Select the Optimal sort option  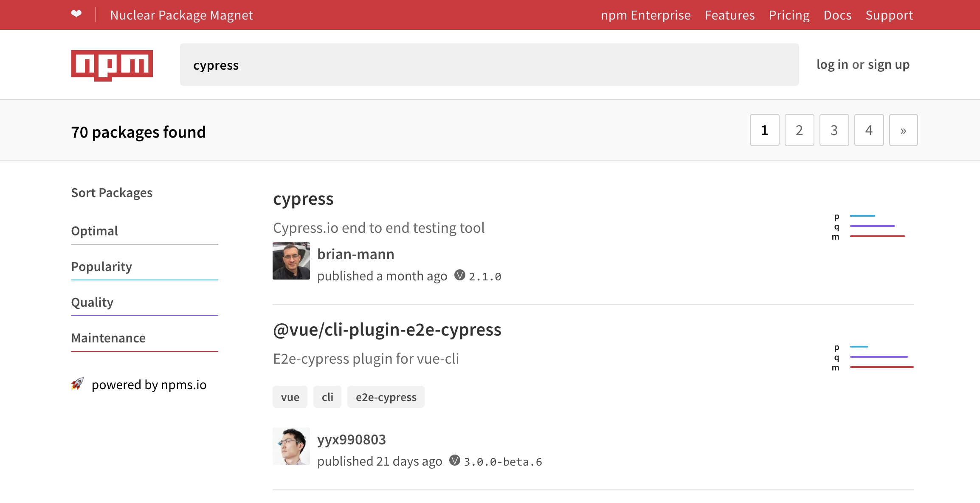(x=94, y=231)
